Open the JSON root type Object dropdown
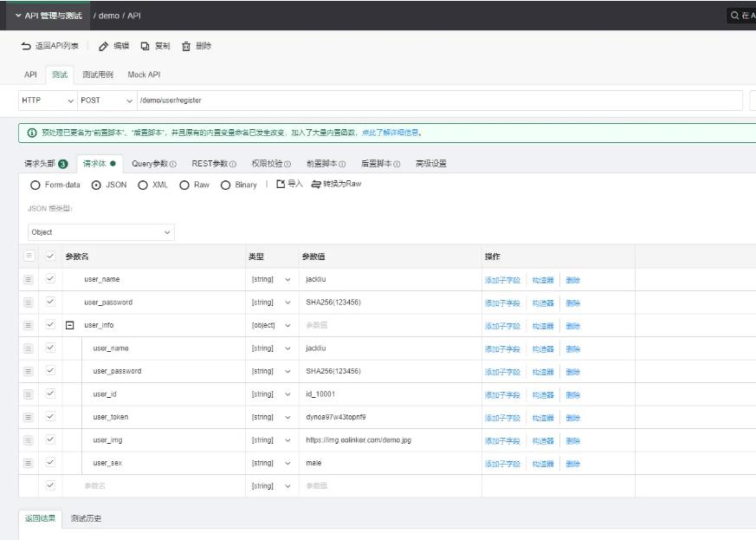The width and height of the screenshot is (756, 540). click(101, 232)
